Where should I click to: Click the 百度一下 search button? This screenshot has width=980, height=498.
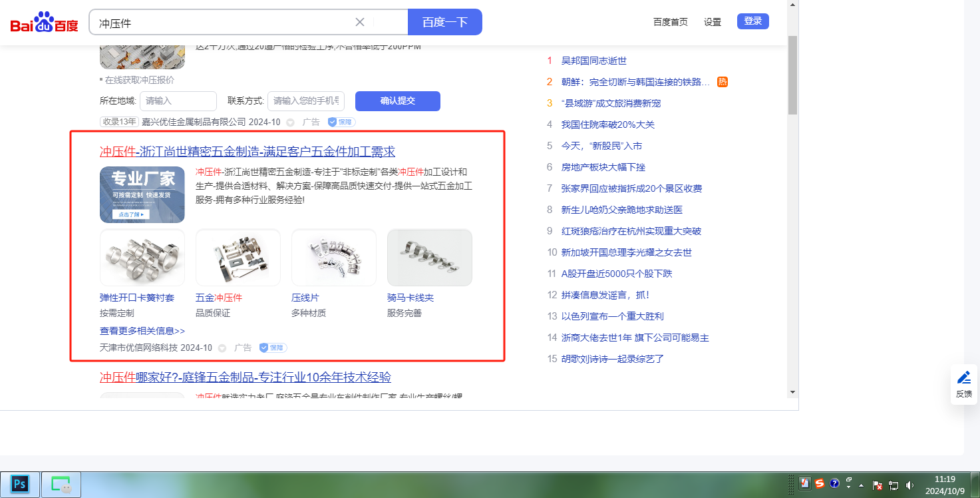click(445, 22)
